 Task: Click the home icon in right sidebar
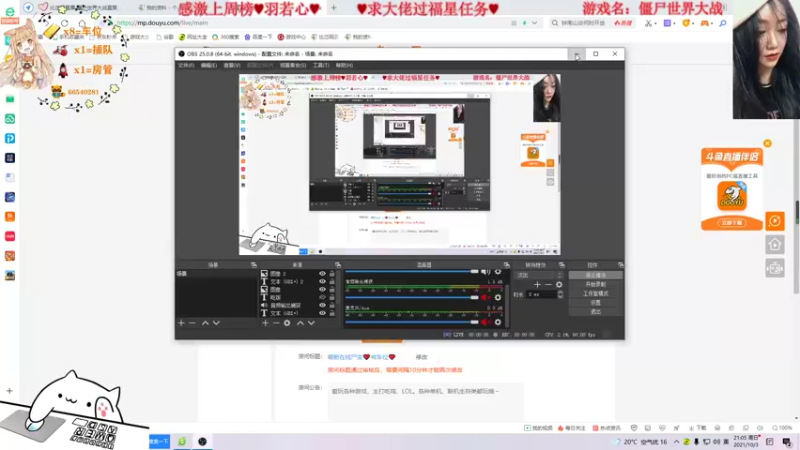(774, 245)
